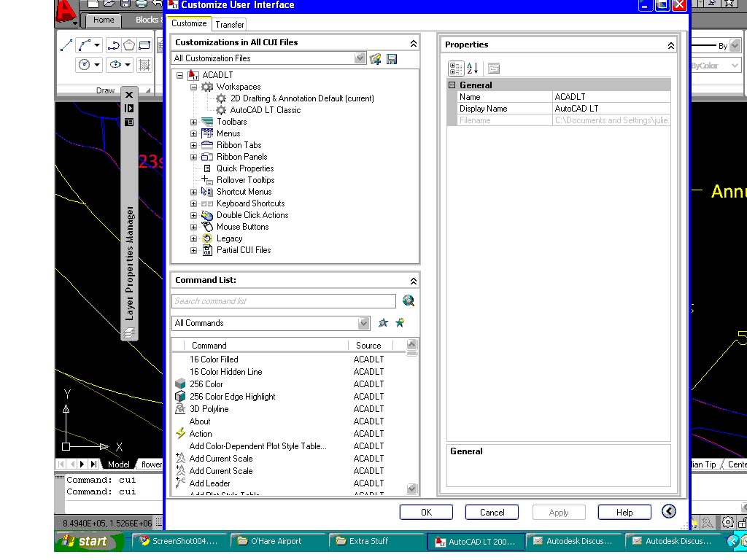This screenshot has width=747, height=560.
Task: Open Layer Properties Manager palette properties menu
Action: click(x=129, y=122)
